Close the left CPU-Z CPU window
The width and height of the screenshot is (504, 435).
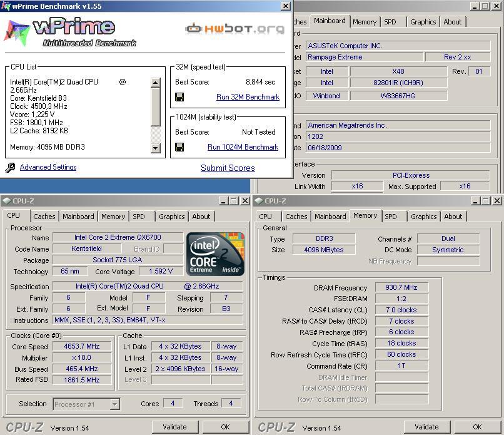pos(245,201)
